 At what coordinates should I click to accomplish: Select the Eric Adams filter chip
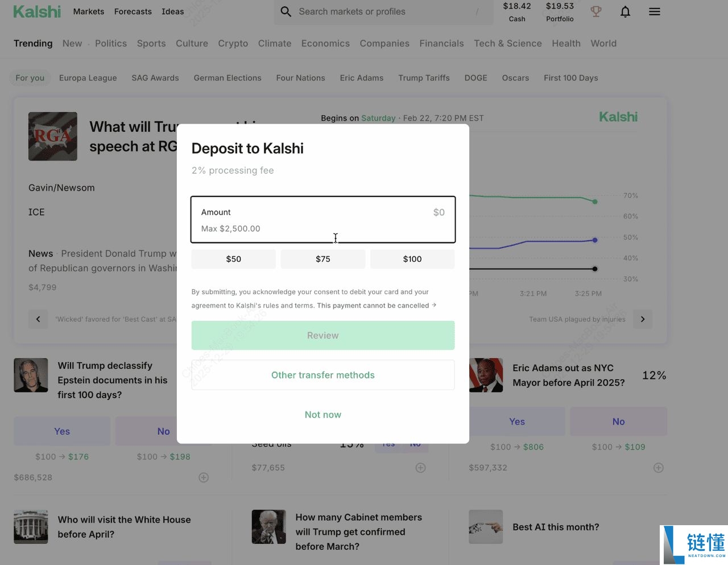pos(362,78)
